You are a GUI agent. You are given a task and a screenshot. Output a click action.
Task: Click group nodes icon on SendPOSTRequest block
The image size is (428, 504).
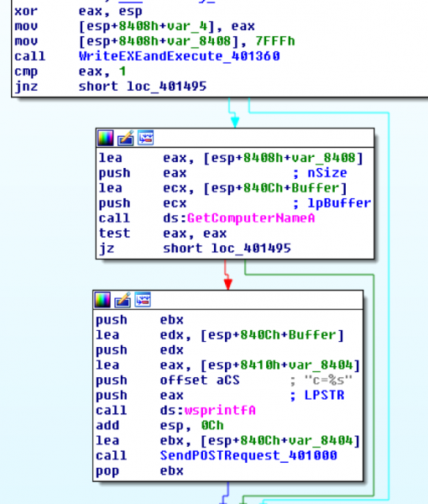pyautogui.click(x=143, y=300)
